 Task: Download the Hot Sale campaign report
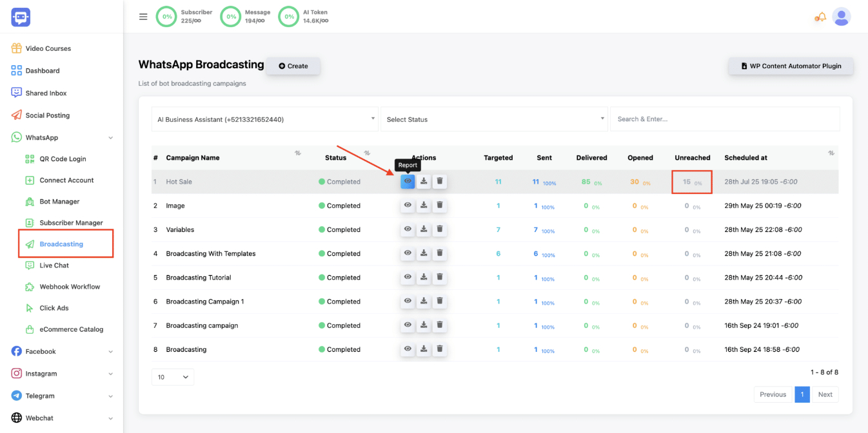pyautogui.click(x=424, y=182)
